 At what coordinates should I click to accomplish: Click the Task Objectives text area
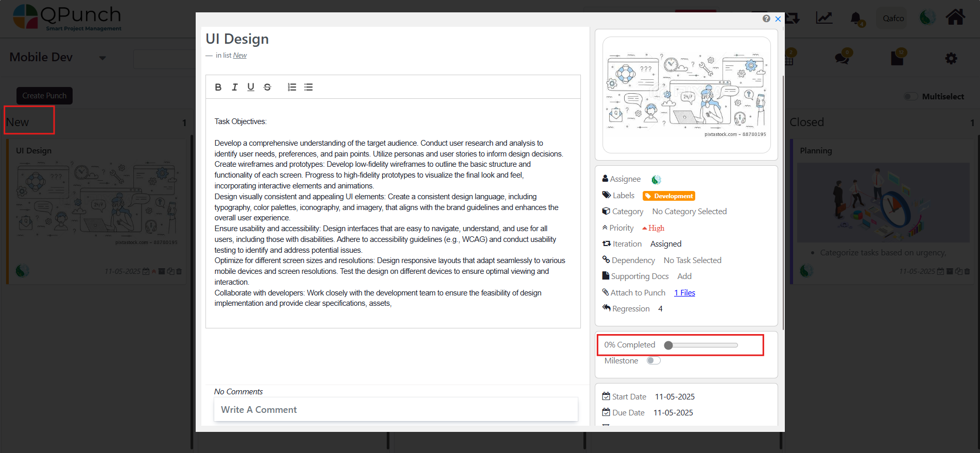[393, 213]
